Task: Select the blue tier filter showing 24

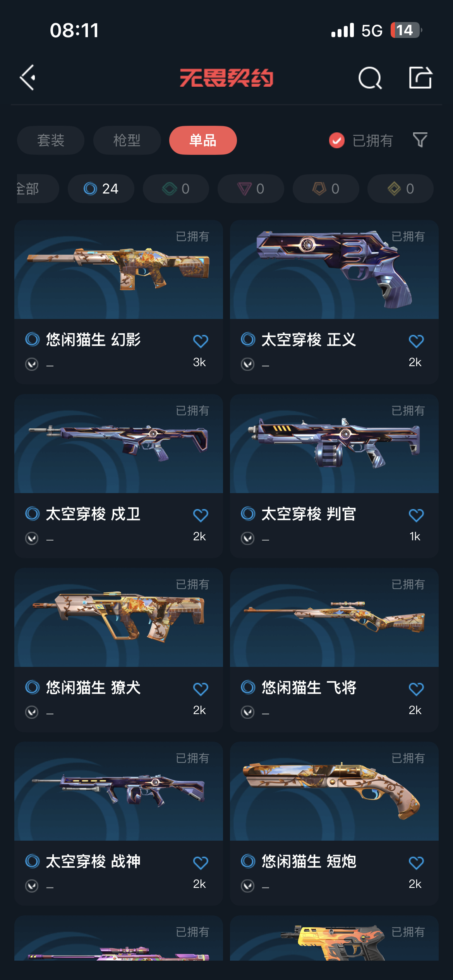Action: 101,189
